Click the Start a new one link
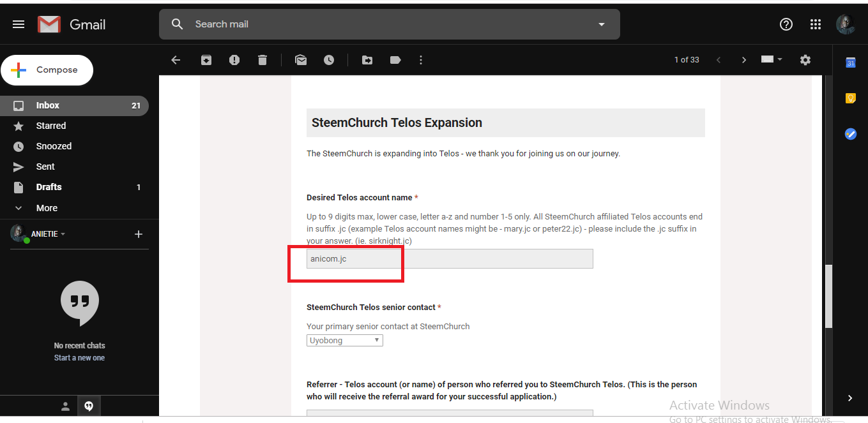This screenshot has width=868, height=423. click(x=79, y=358)
